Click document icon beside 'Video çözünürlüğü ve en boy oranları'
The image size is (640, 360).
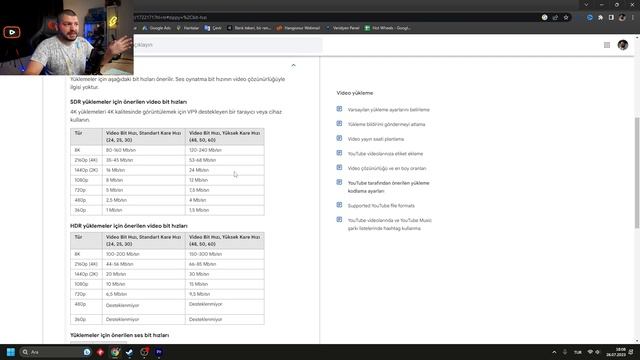(x=339, y=168)
